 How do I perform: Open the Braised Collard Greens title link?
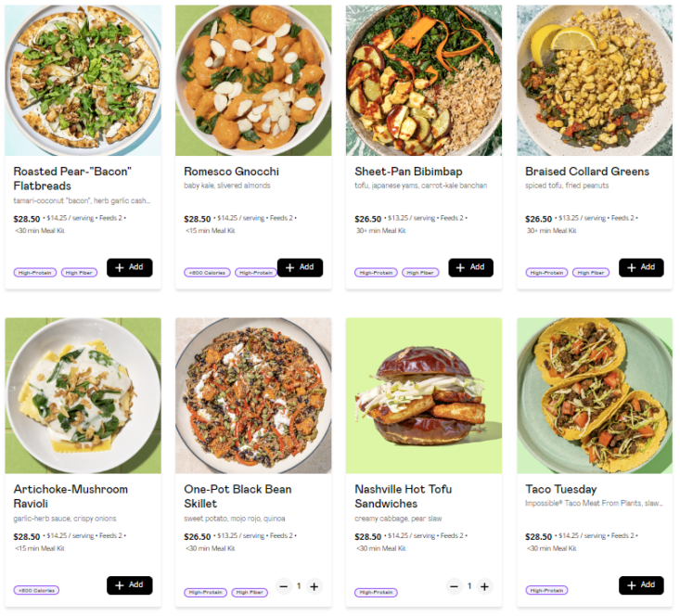point(587,172)
